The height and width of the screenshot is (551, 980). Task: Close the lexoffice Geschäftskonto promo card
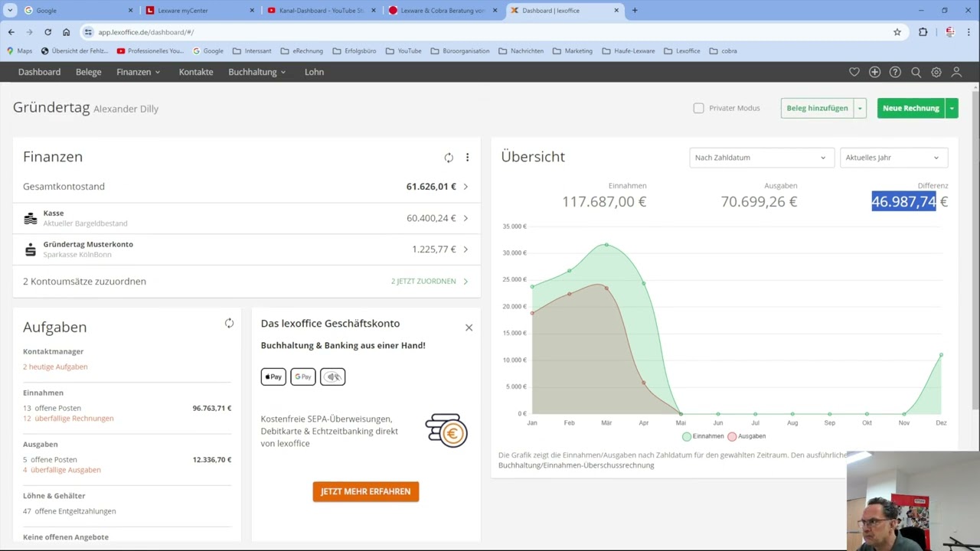click(469, 328)
